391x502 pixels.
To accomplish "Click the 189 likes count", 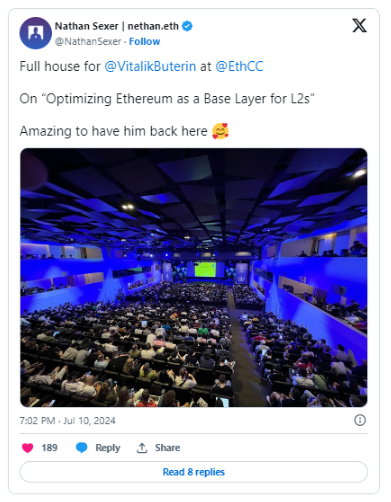I will 49,448.
